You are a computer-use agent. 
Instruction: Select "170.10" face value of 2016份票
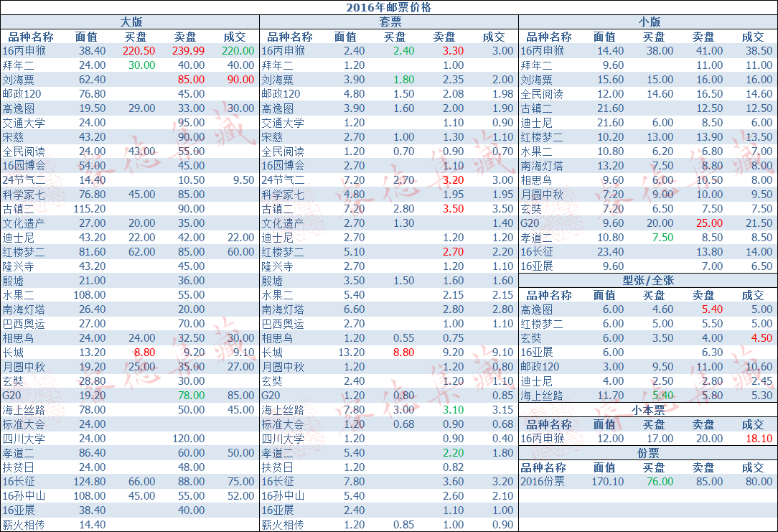[608, 481]
